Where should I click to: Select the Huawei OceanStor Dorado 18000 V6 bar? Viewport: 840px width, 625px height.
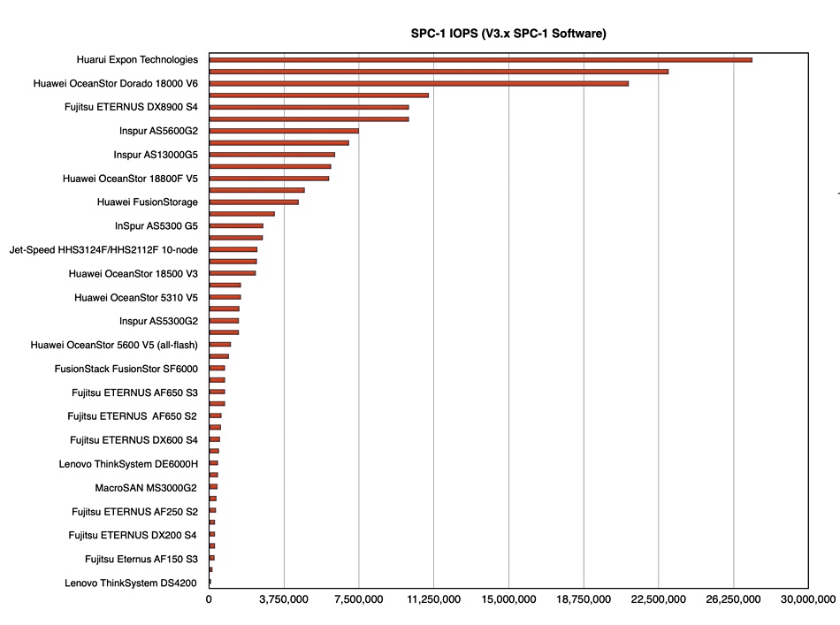pyautogui.click(x=419, y=84)
